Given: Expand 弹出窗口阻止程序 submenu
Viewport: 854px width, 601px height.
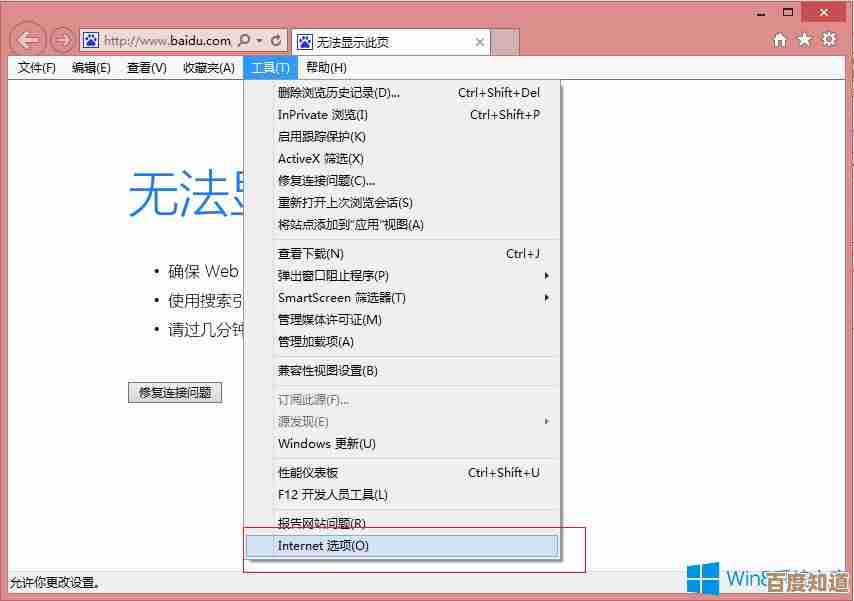Looking at the screenshot, I should click(x=546, y=276).
